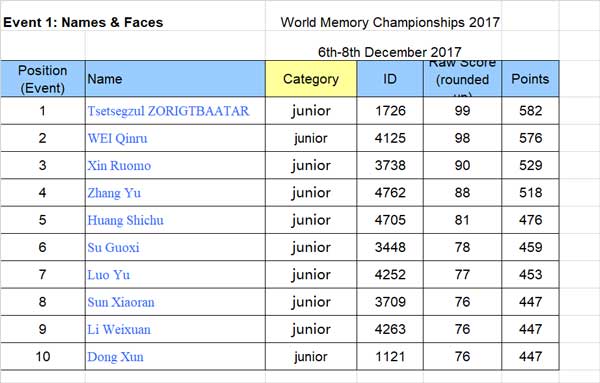Select the World Memory Championships 2017 cell
Screen dimensions: 600x383
(390, 22)
